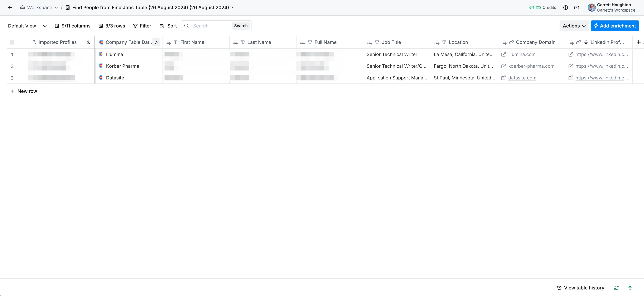Click the archive box icon in header
Image resolution: width=644 pixels, height=296 pixels.
tap(576, 8)
